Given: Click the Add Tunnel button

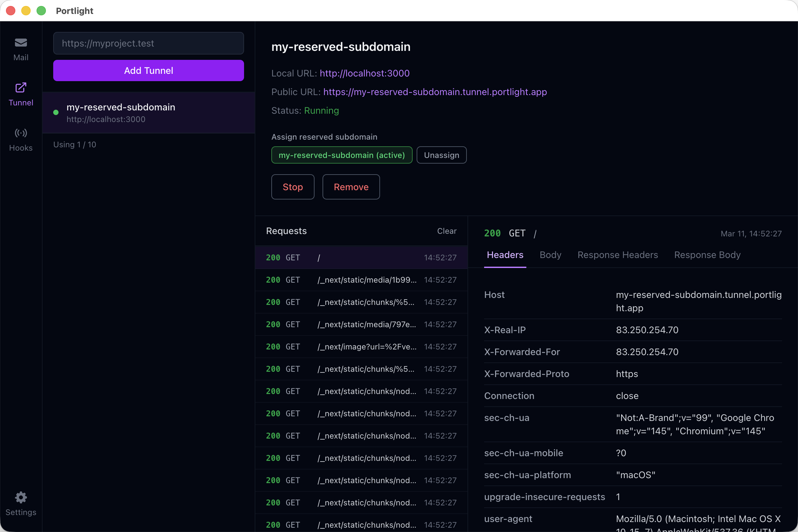Looking at the screenshot, I should click(149, 70).
